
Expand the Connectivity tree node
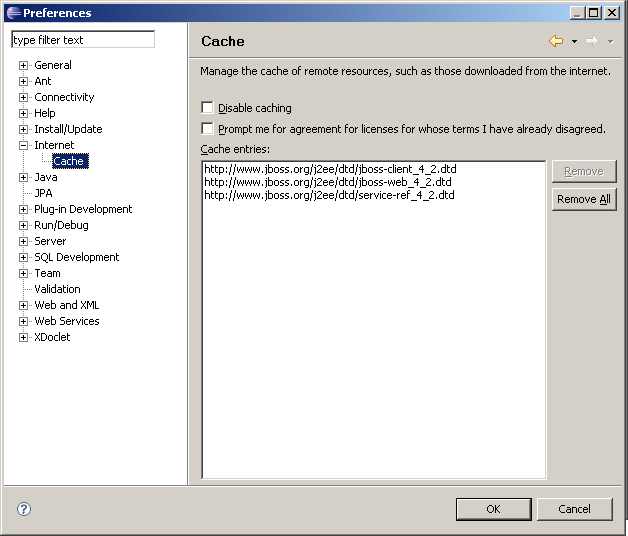23,97
